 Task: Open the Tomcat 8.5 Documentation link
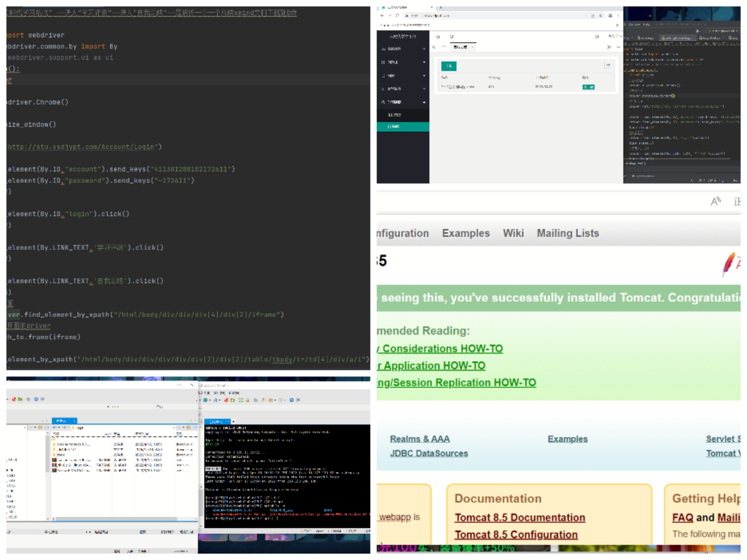click(519, 517)
